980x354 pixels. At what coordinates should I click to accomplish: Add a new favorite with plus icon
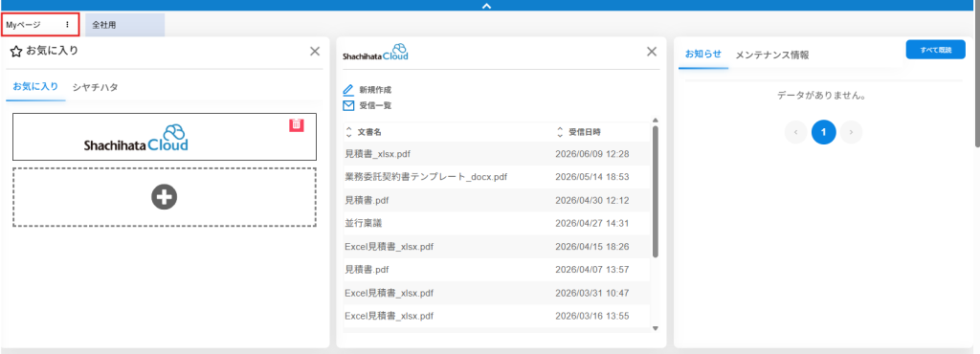(x=165, y=197)
